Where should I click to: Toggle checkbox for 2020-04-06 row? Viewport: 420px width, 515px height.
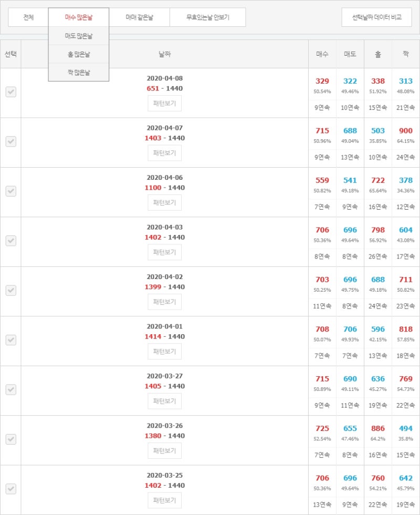[11, 191]
